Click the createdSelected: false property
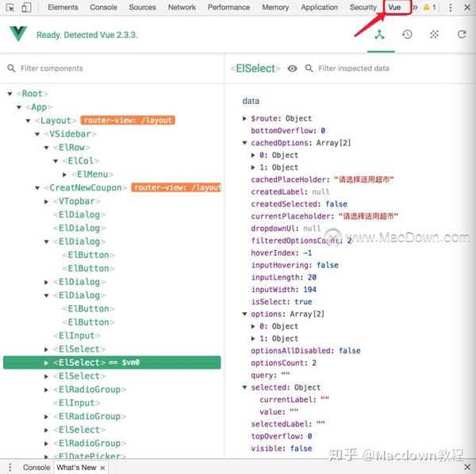 (x=299, y=204)
